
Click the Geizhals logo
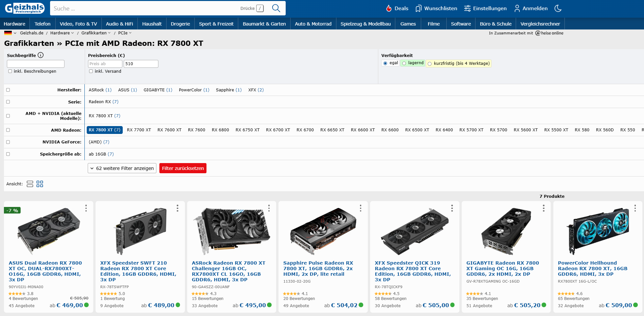25,8
